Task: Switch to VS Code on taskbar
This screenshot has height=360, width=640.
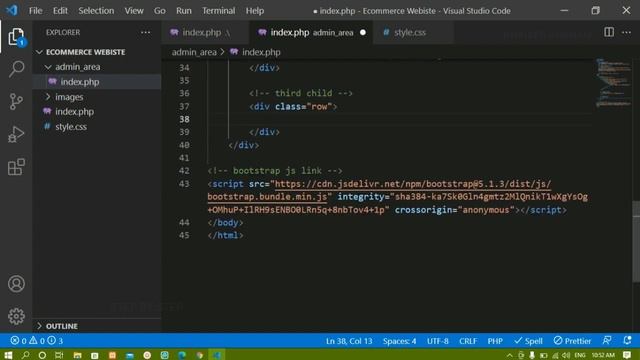Action: click(217, 355)
